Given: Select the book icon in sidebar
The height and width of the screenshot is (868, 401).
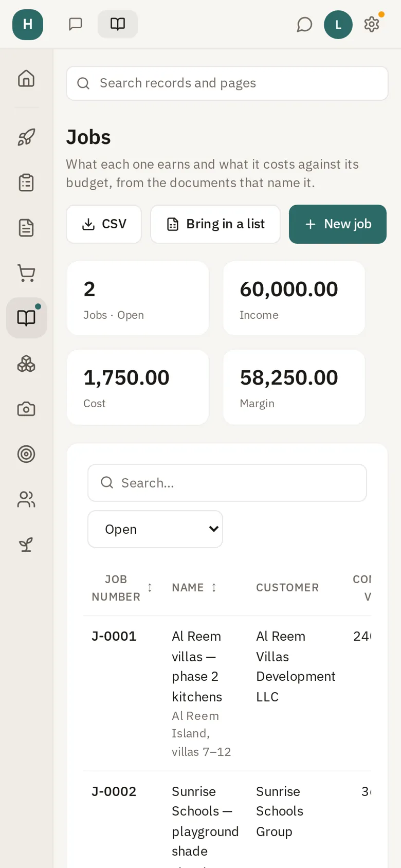Looking at the screenshot, I should coord(27,318).
